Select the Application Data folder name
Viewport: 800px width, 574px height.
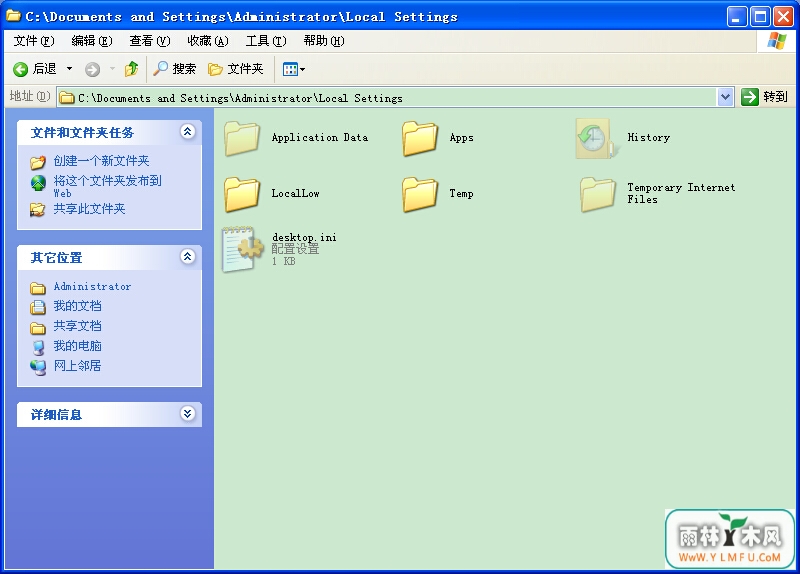point(320,138)
